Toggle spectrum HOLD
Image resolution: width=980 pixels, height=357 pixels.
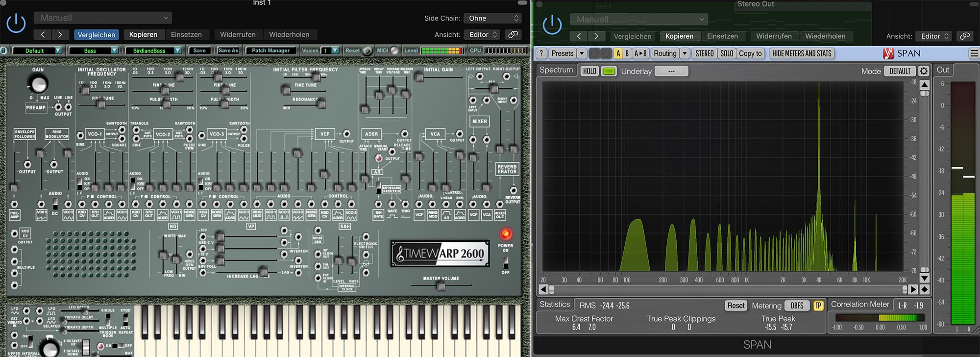589,71
